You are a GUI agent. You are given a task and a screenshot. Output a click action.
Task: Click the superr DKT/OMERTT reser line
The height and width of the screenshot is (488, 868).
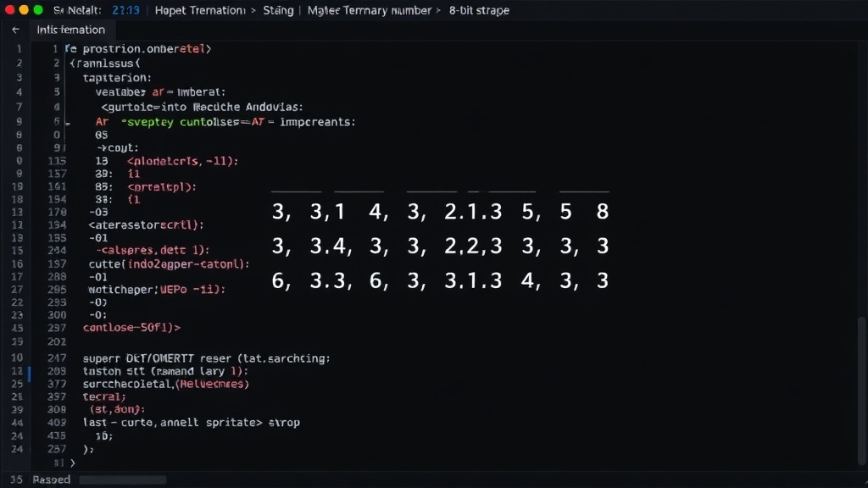(x=207, y=358)
